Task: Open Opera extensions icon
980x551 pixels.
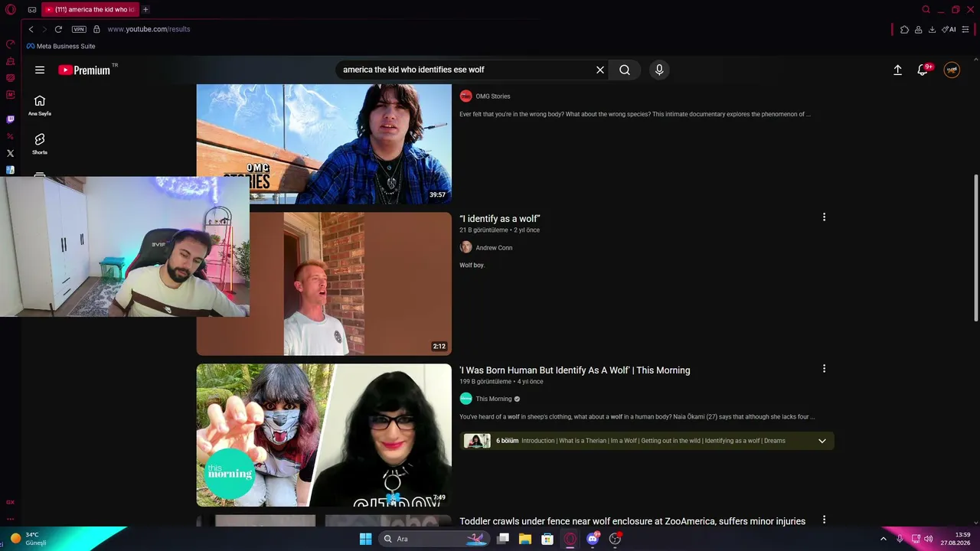Action: point(904,29)
